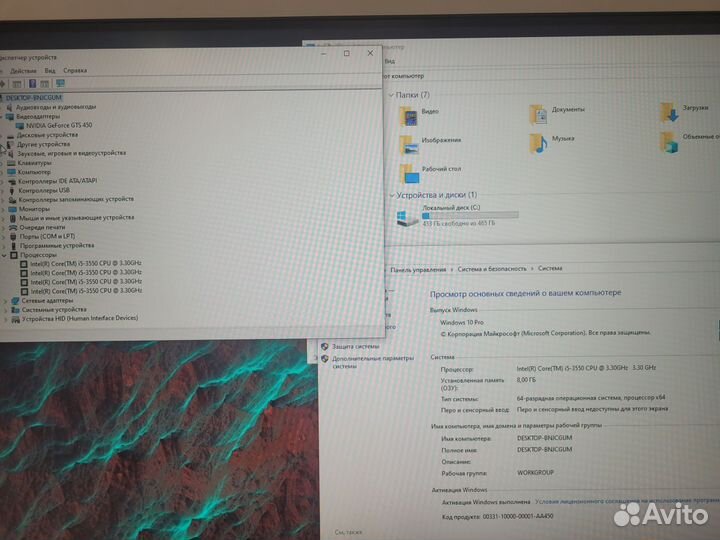Click the storage controller icon for Контроллеры запоминающих устройств
Image resolution: width=720 pixels, height=540 pixels.
tap(12, 200)
